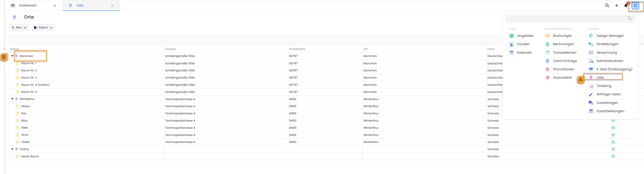Image resolution: width=644 pixels, height=174 pixels.
Task: Select the Raum Nr. 4 (Inaktiv) row
Action: 35,85
